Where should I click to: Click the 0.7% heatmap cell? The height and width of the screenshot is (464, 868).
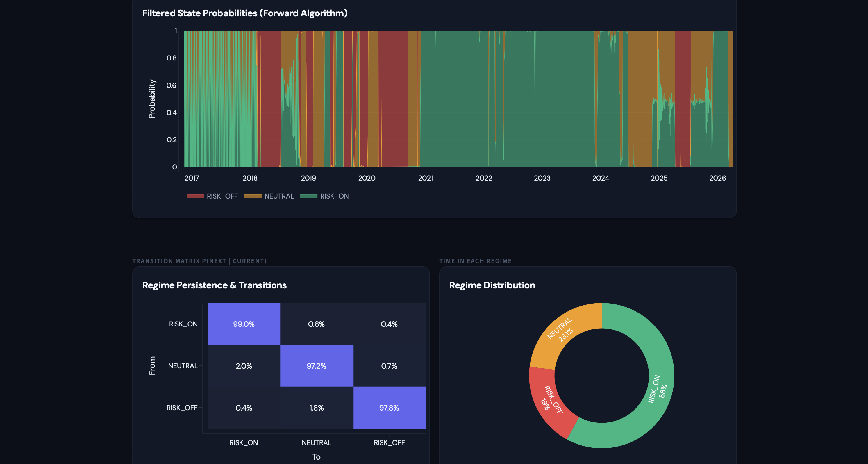point(389,366)
